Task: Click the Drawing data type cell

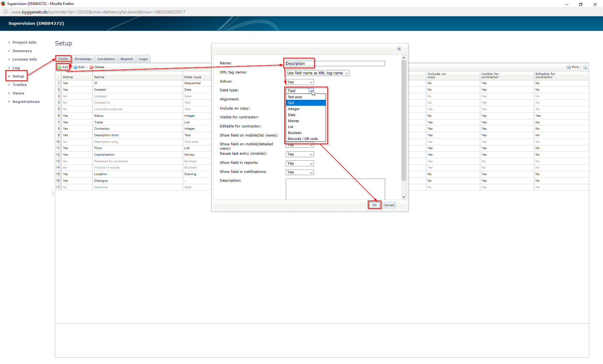Action: coord(197,174)
